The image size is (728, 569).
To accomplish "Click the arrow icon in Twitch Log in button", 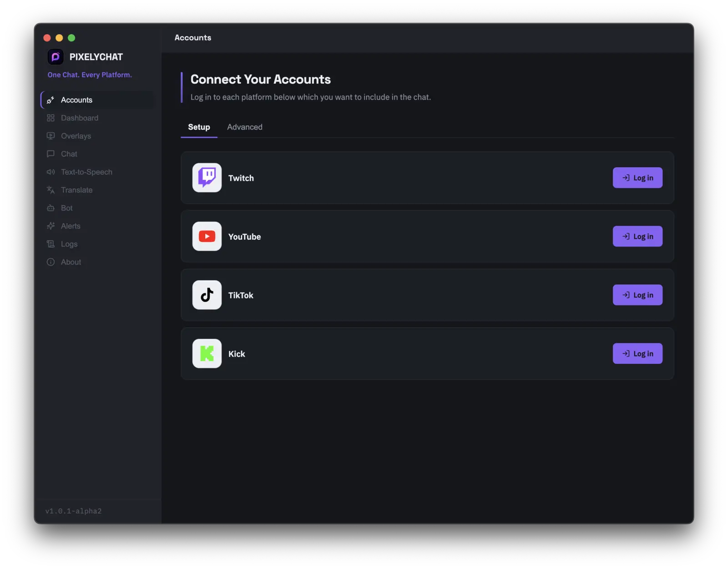I will click(626, 178).
